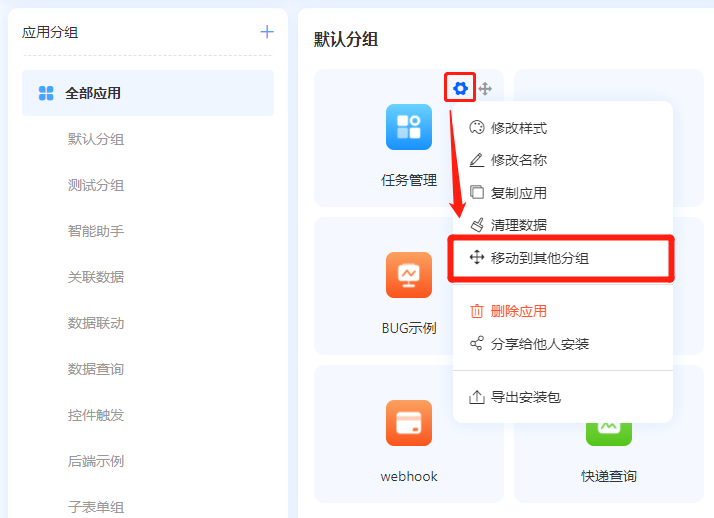Click the move handle icon beside the gear
The image size is (714, 518).
coord(485,89)
